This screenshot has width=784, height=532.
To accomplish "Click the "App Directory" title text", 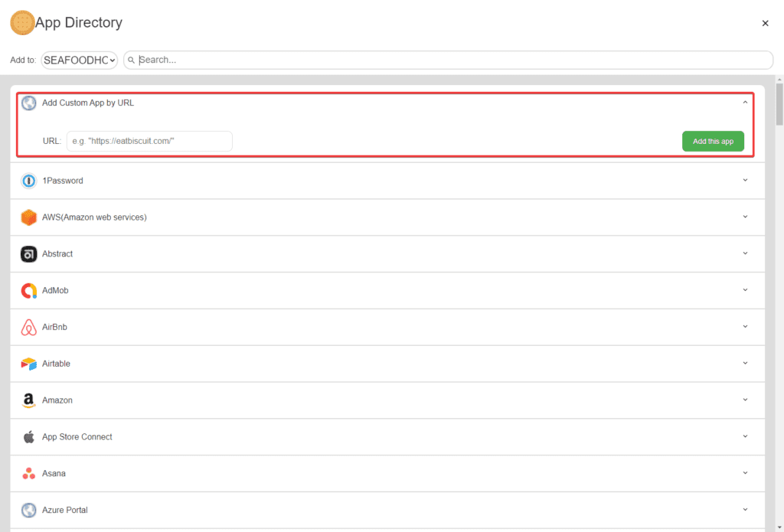I will point(79,22).
